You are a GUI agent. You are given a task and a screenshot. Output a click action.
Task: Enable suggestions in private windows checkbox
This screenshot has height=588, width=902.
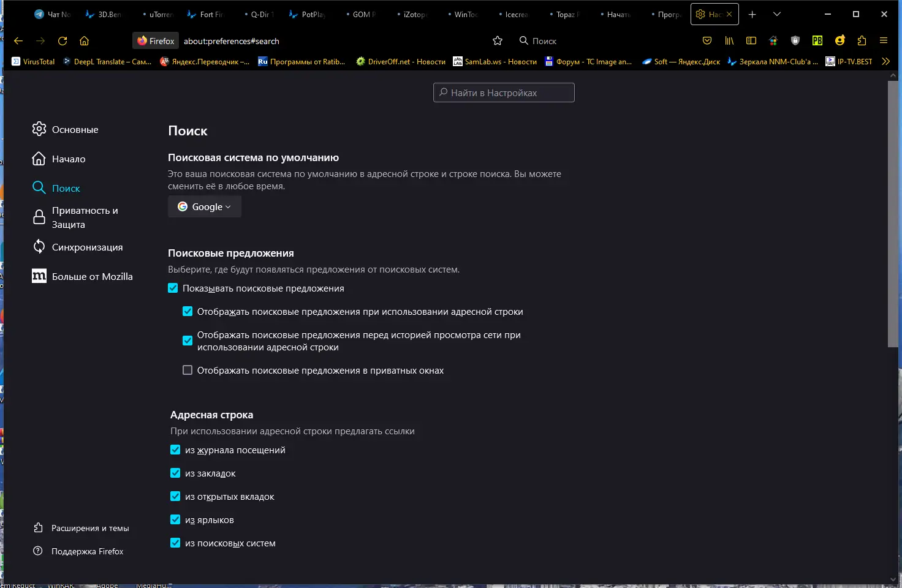188,370
